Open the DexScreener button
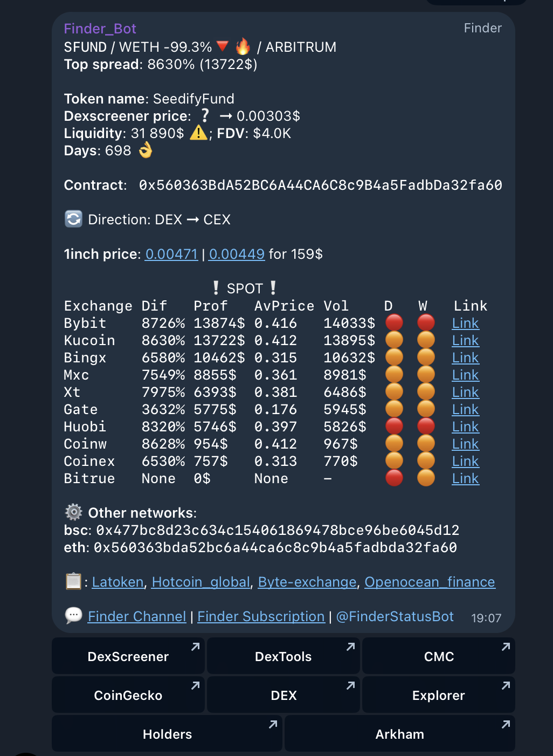 pyautogui.click(x=128, y=656)
